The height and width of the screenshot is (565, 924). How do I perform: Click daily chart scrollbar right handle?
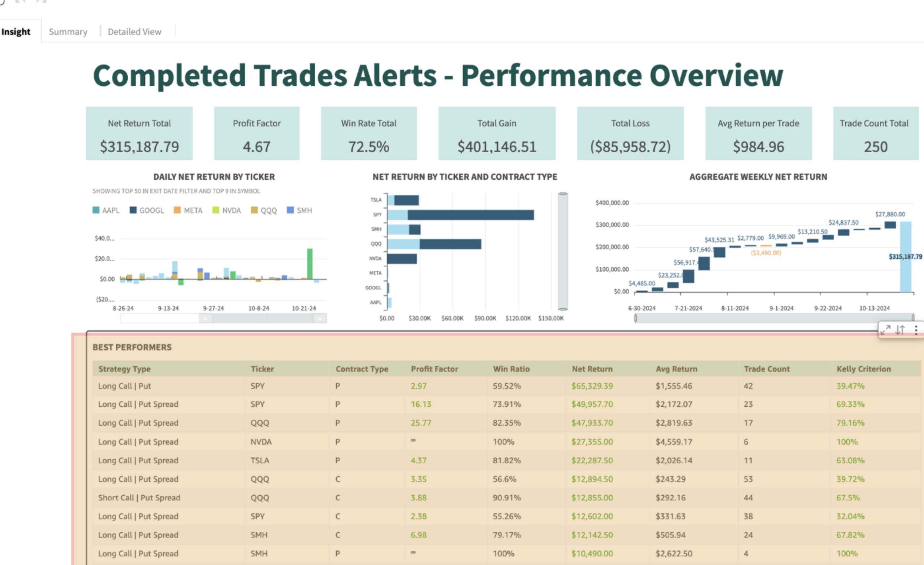(320, 319)
